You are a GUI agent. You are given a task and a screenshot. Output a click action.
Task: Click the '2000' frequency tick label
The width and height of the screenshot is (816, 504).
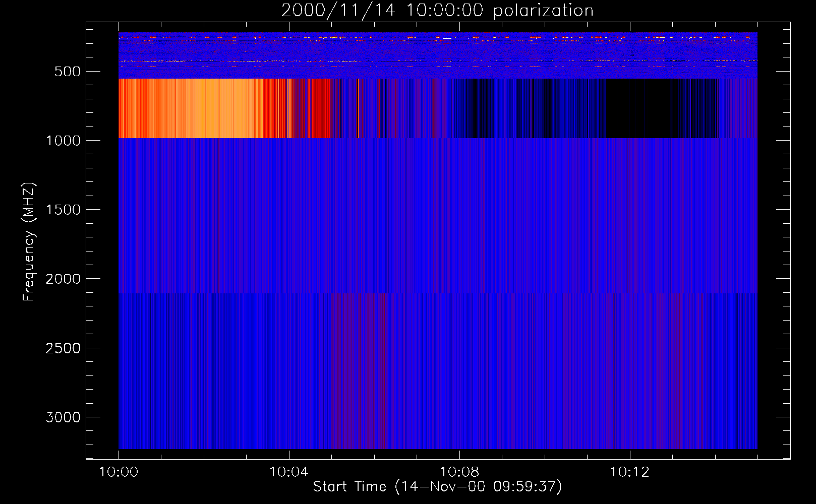(63, 279)
